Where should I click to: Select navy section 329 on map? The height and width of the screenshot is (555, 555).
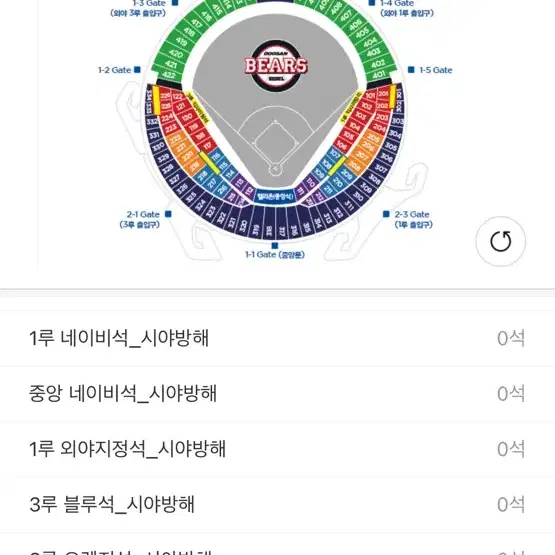click(x=163, y=156)
